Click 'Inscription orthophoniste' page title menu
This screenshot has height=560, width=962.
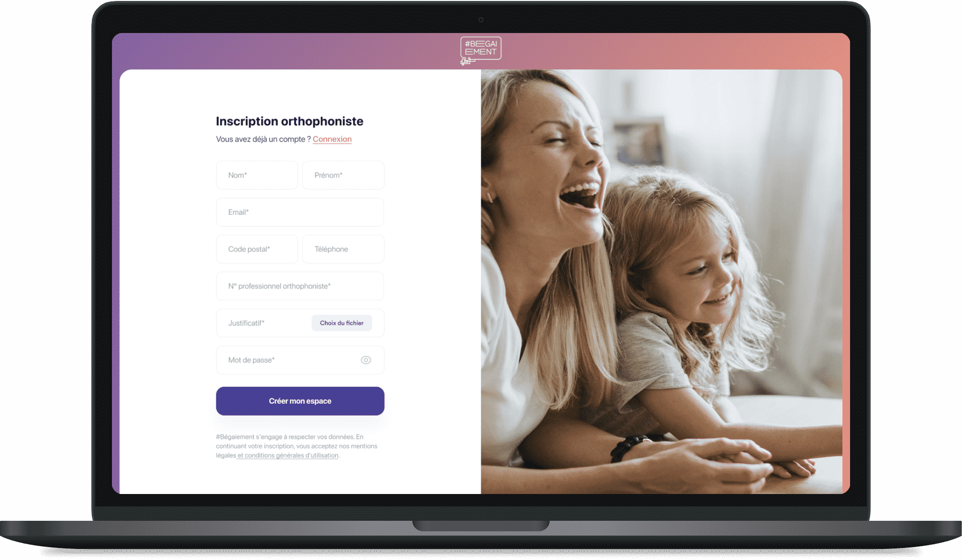289,121
